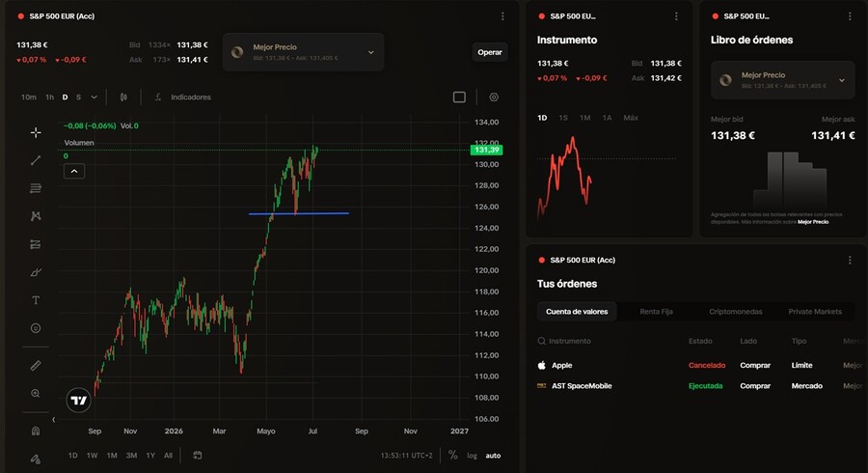The image size is (868, 473).
Task: Open the TradingView logo link
Action: point(78,400)
